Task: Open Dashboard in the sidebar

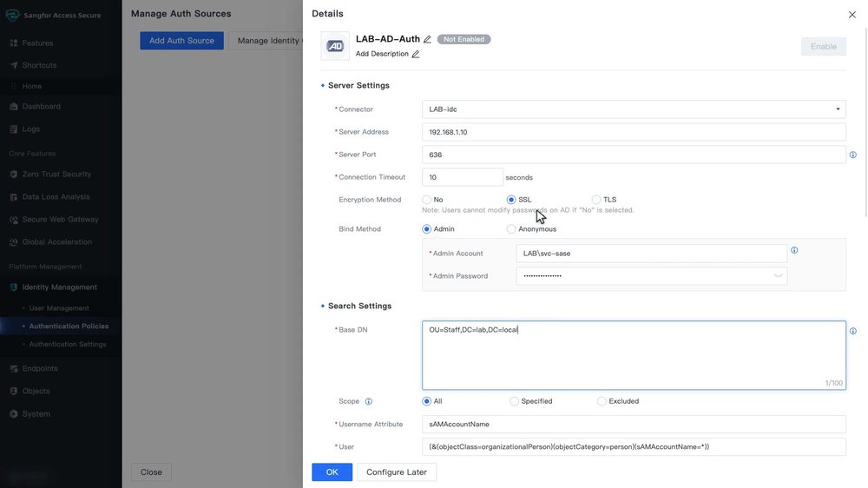Action: (x=42, y=106)
